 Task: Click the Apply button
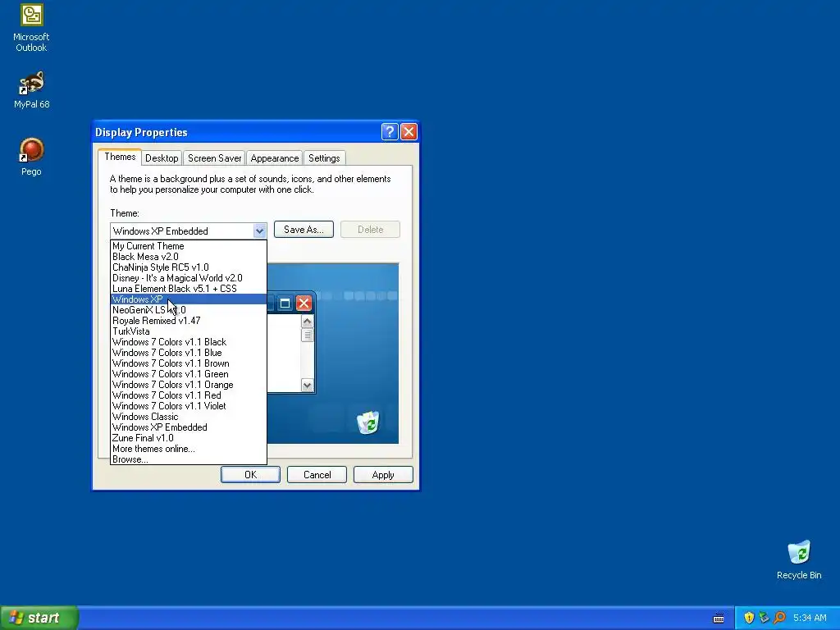(x=383, y=475)
